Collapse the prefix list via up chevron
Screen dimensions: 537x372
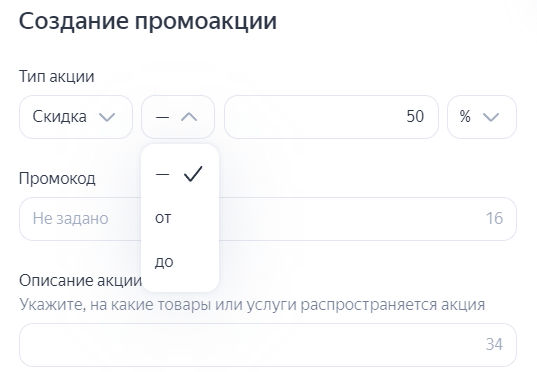pyautogui.click(x=189, y=117)
